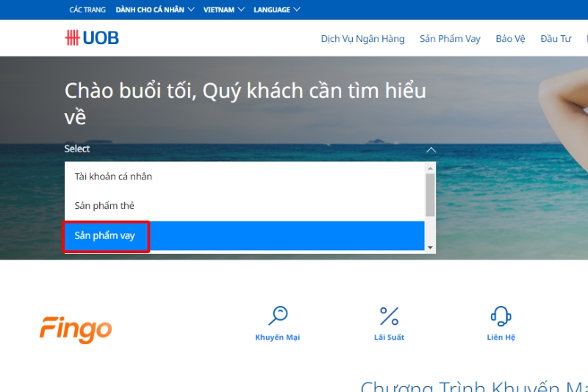Click the Fingo logo

coord(76,329)
